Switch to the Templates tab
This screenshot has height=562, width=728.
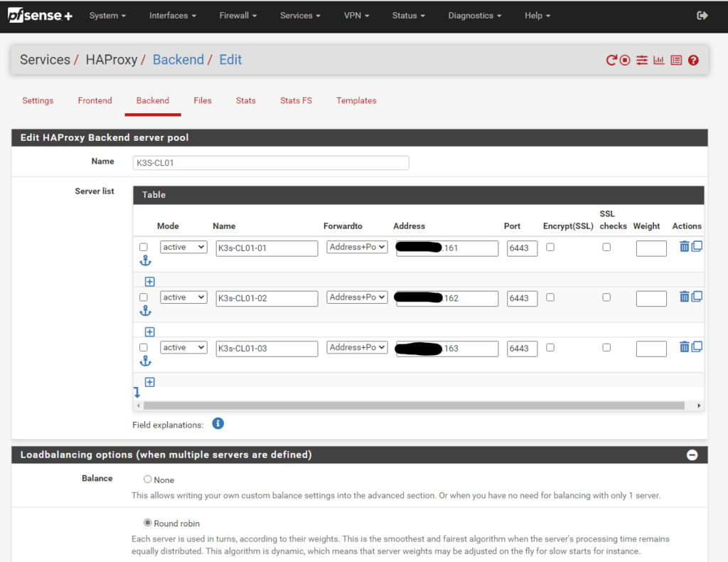(x=357, y=101)
